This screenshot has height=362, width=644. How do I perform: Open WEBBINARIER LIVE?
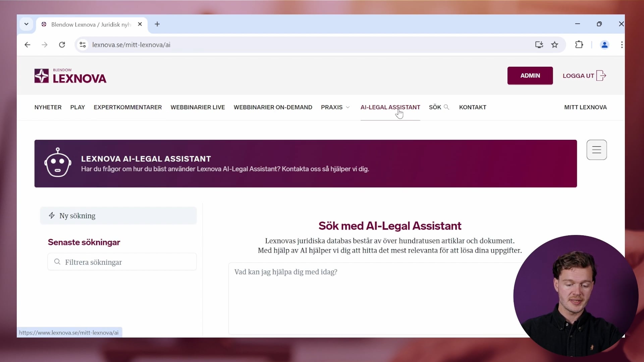[198, 107]
